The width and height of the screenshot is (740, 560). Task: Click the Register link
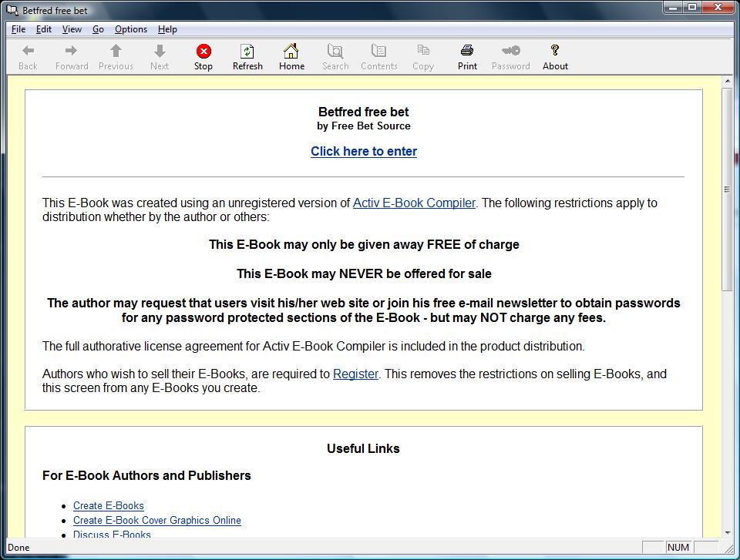355,374
